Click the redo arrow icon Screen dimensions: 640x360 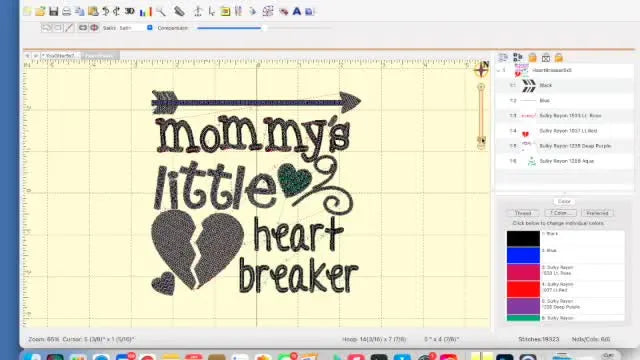tap(117, 11)
